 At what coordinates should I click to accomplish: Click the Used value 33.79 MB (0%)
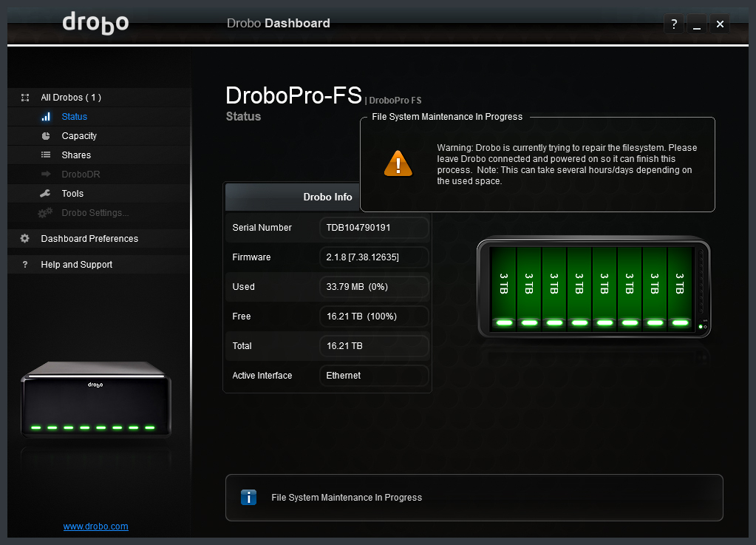374,286
